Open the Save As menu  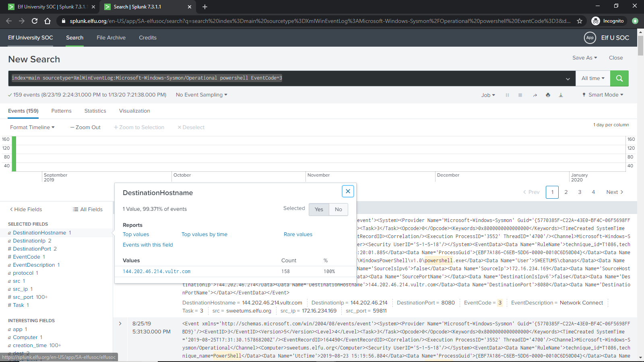click(x=584, y=58)
